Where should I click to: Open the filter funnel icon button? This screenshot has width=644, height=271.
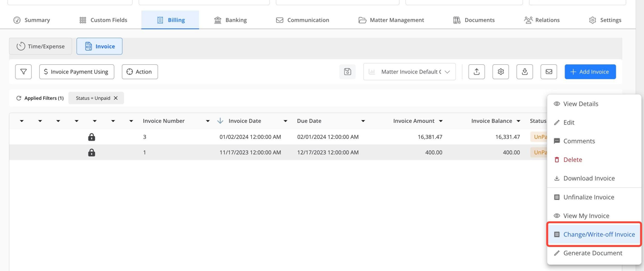click(x=24, y=72)
